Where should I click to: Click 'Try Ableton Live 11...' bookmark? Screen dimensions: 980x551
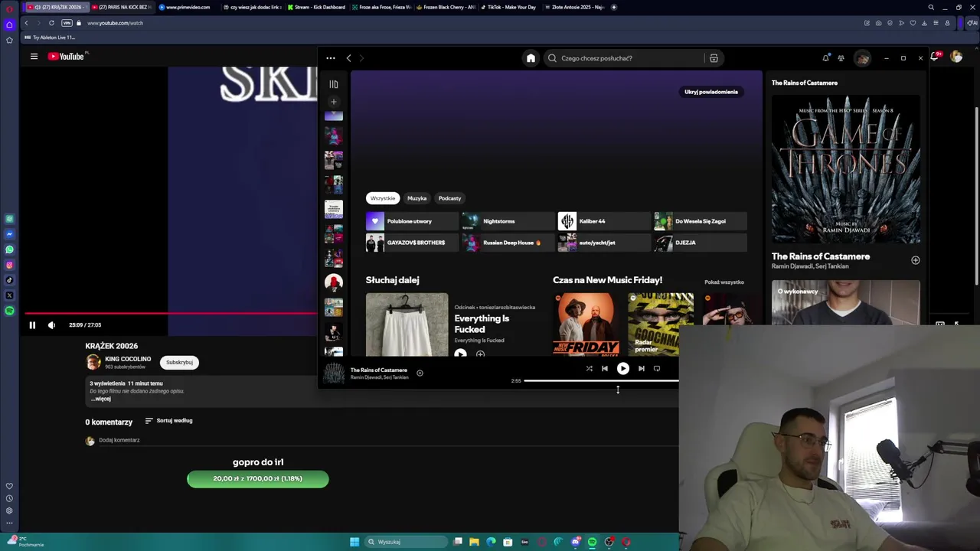point(50,37)
